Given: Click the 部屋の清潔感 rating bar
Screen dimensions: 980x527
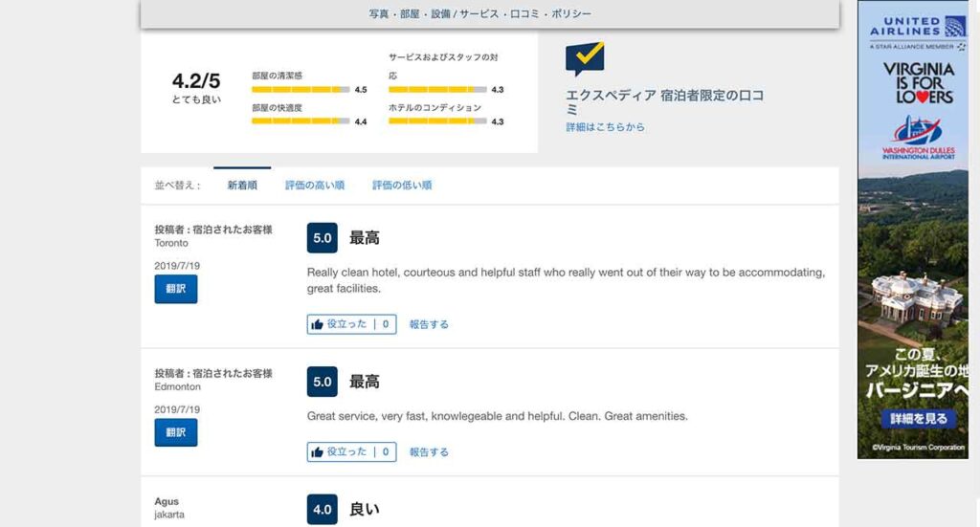Looking at the screenshot, I should [301, 89].
